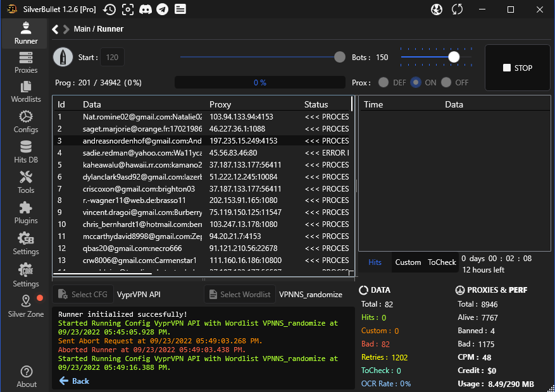This screenshot has height=392, width=555.
Task: Click proxy 75.119.150.125:11547
Action: pos(246,212)
